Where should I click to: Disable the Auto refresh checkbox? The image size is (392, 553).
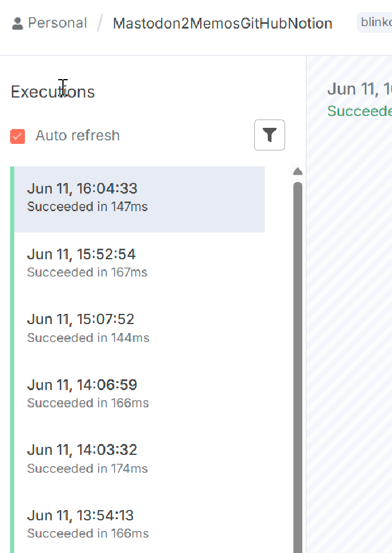18,136
